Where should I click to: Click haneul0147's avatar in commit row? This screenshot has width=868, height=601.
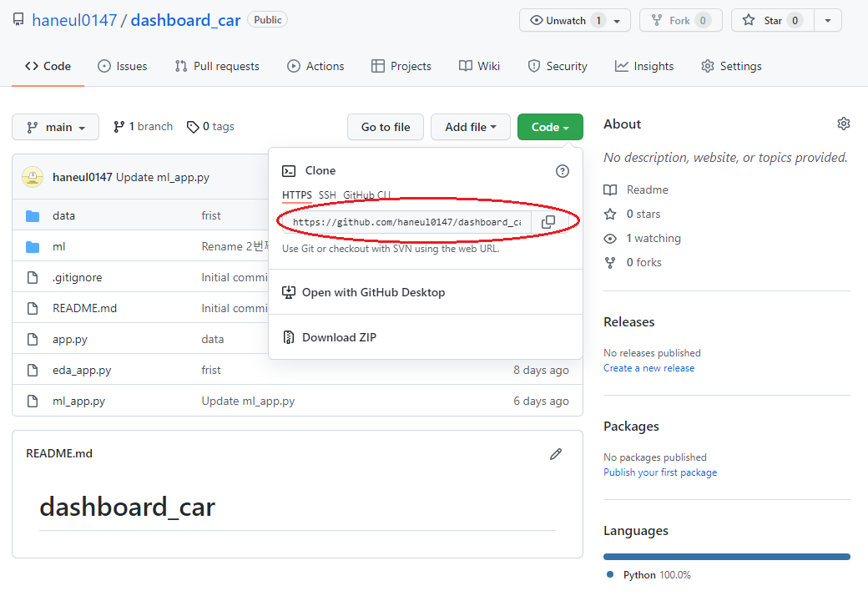(33, 177)
